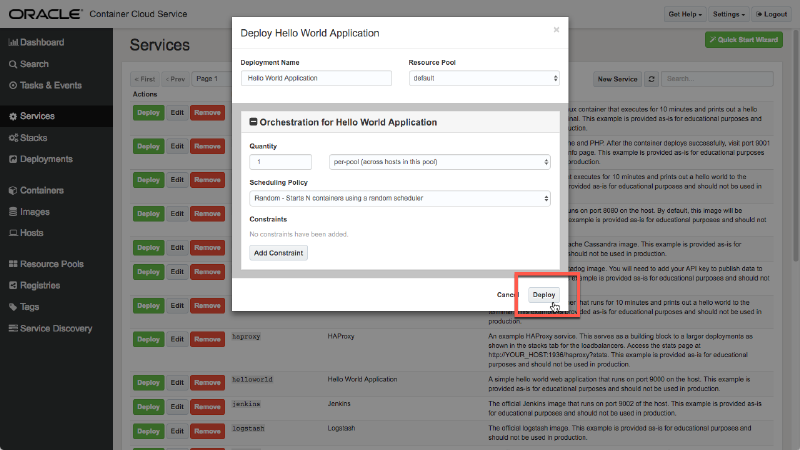Click Deploy for the helloworld service row

[x=148, y=383]
